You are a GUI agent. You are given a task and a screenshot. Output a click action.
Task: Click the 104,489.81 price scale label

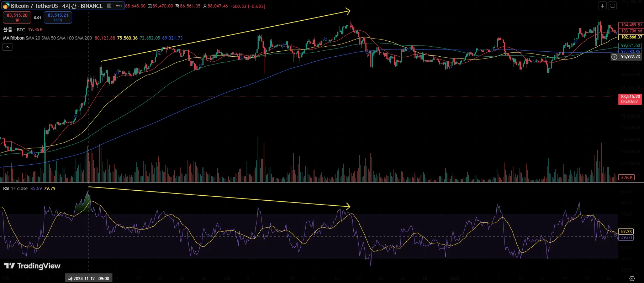(x=632, y=25)
